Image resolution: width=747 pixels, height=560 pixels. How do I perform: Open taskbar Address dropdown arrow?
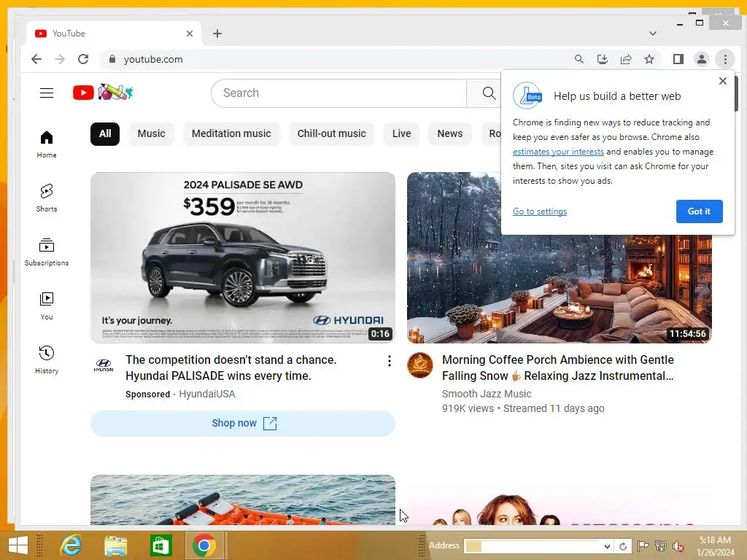click(607, 546)
